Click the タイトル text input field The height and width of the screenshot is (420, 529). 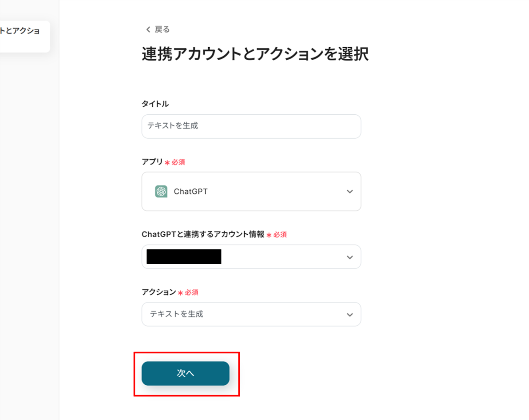click(x=251, y=126)
